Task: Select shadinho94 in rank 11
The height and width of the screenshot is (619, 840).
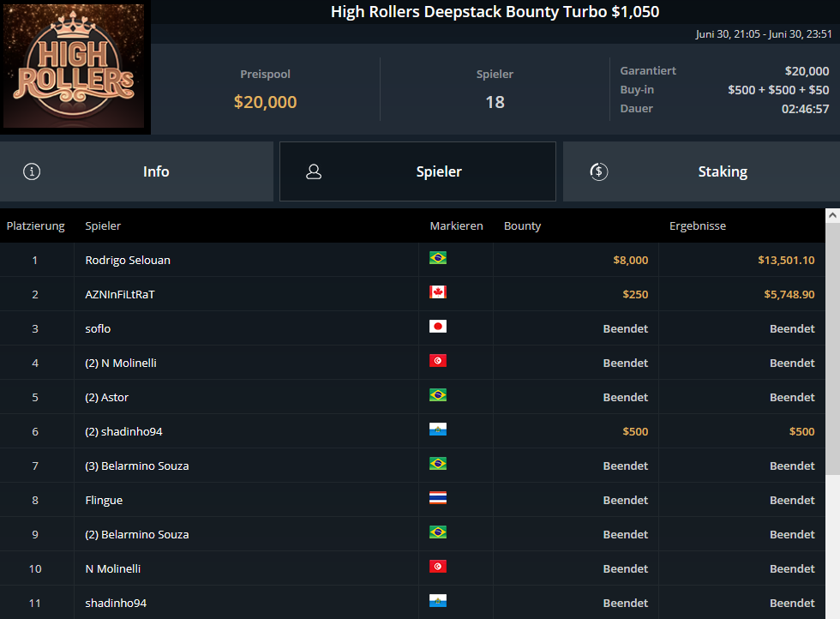Action: [116, 603]
